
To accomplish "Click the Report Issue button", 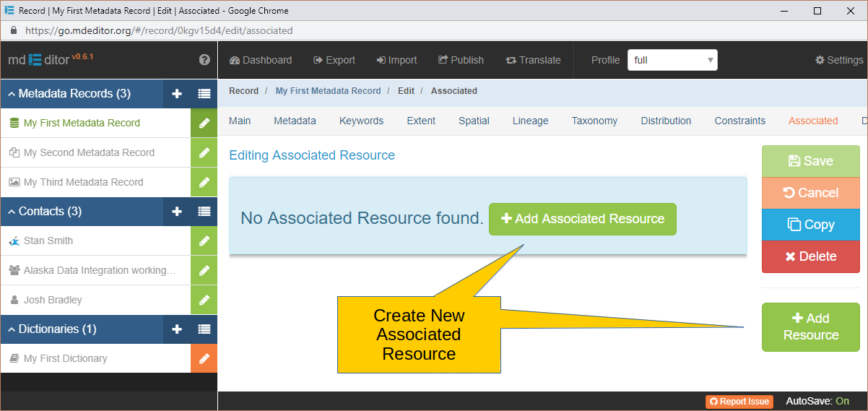I will point(739,402).
